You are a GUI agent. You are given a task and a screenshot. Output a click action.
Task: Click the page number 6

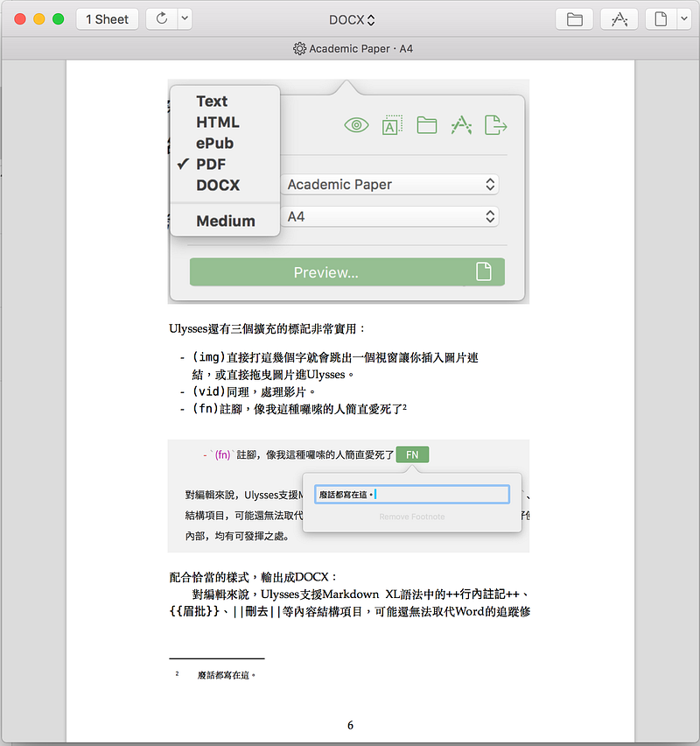coord(351,725)
